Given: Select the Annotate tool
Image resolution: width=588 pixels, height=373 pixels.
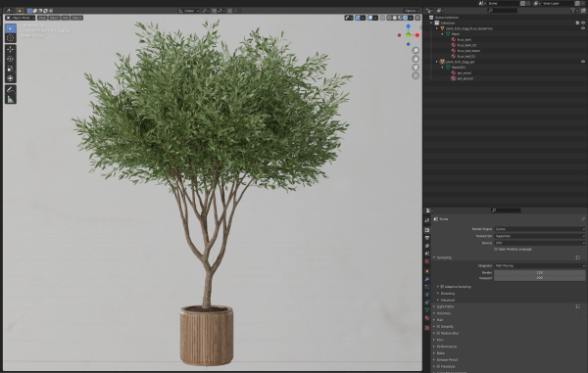Looking at the screenshot, I should [11, 89].
